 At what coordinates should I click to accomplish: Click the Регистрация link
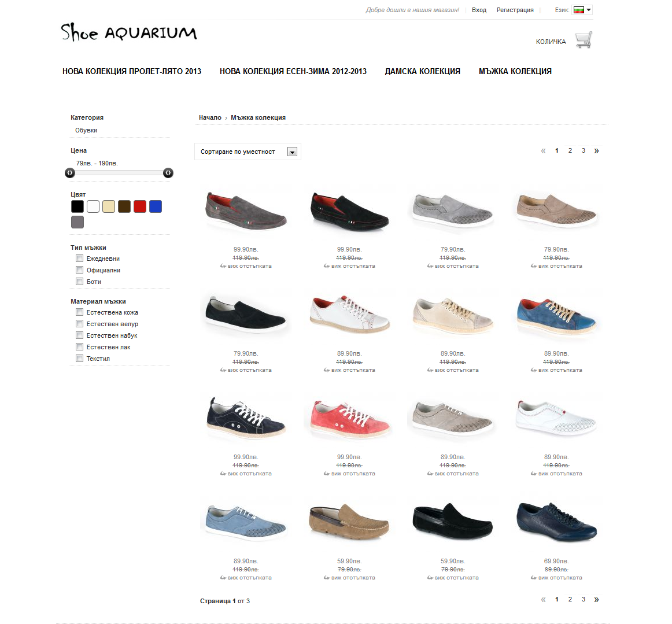pos(515,10)
